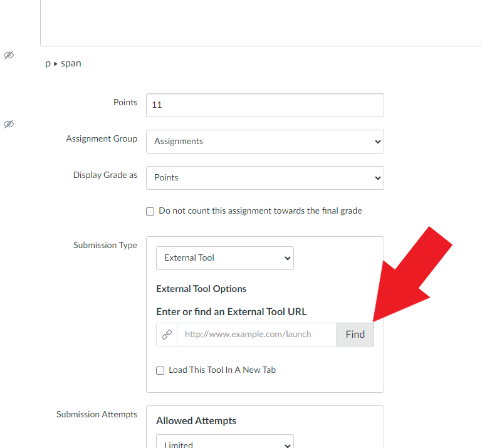Click the link chain icon in URL field
482x448 pixels.
click(167, 335)
